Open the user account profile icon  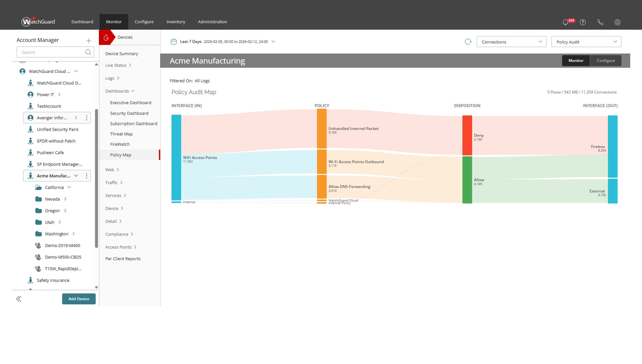click(x=617, y=22)
